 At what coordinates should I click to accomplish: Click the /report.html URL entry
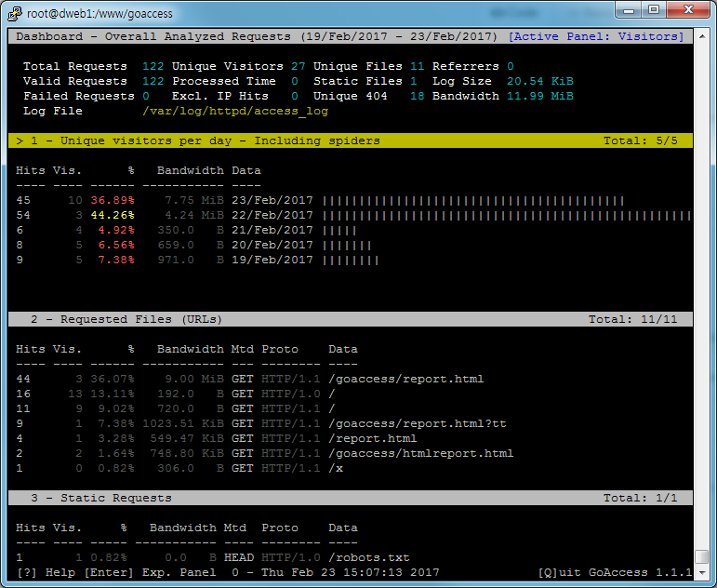click(x=373, y=438)
